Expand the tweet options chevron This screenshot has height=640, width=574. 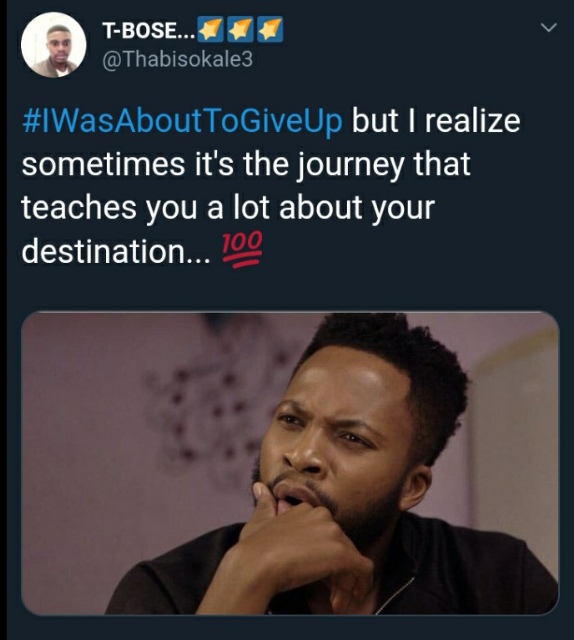tap(549, 27)
